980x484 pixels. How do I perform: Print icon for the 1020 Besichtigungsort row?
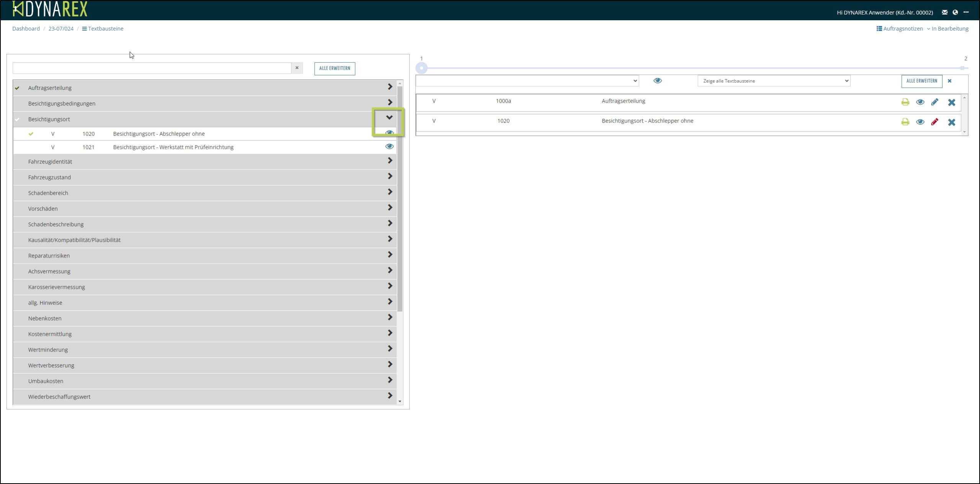coord(905,122)
